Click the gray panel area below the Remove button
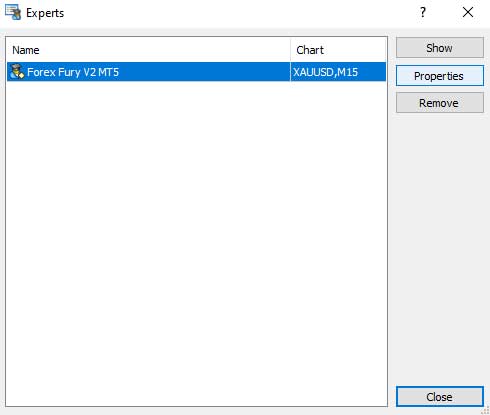This screenshot has height=415, width=490. click(x=440, y=248)
